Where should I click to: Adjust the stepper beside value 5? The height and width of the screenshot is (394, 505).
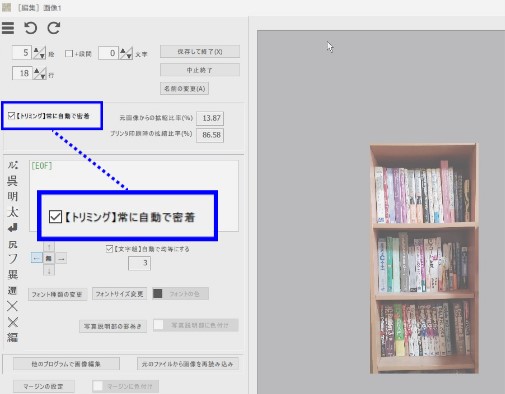click(39, 53)
